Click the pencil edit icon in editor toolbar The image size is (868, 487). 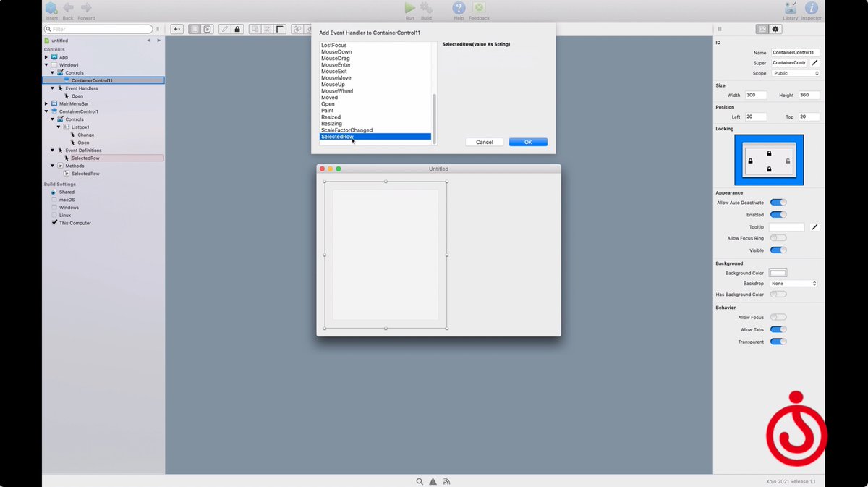(x=224, y=29)
